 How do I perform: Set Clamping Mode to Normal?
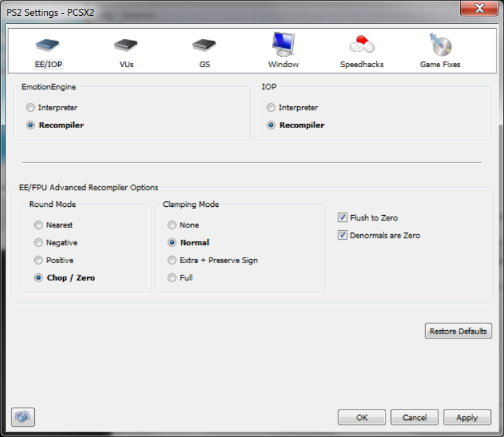pyautogui.click(x=172, y=242)
